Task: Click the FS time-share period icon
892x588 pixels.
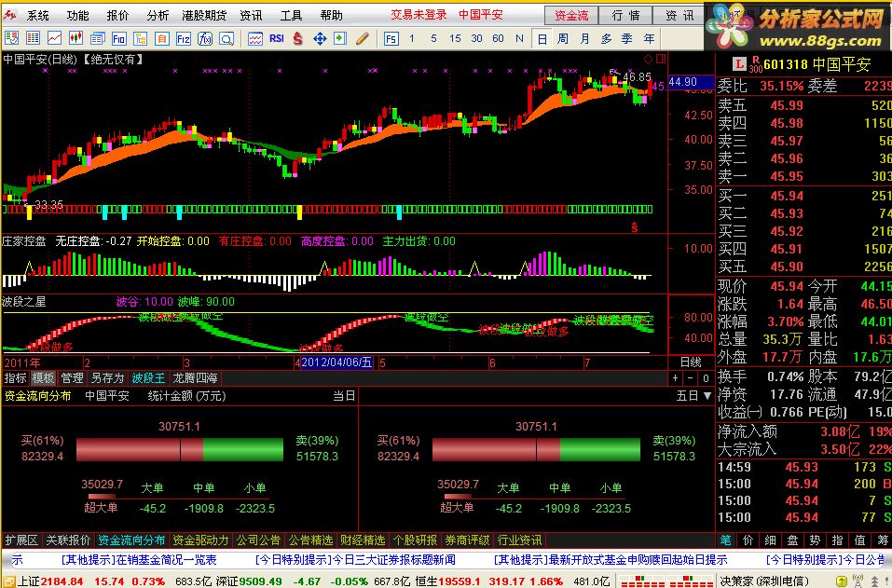Action: click(391, 38)
